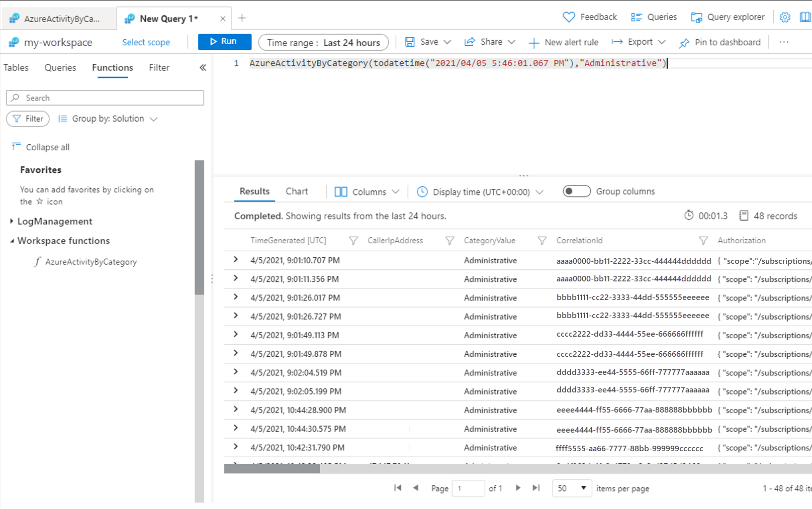Select the Functions tab

click(x=113, y=67)
